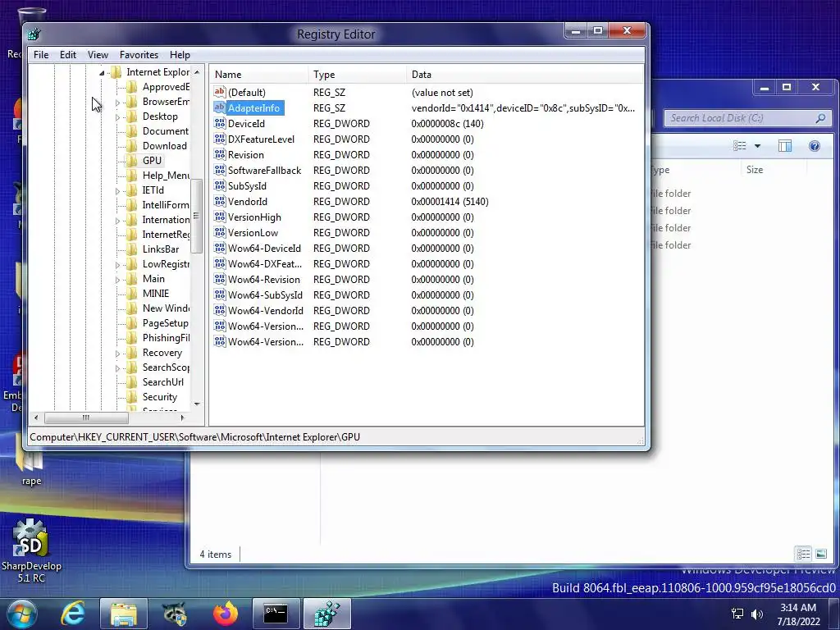Open the Favorites menu
Screen dimensions: 840x630
coord(139,55)
